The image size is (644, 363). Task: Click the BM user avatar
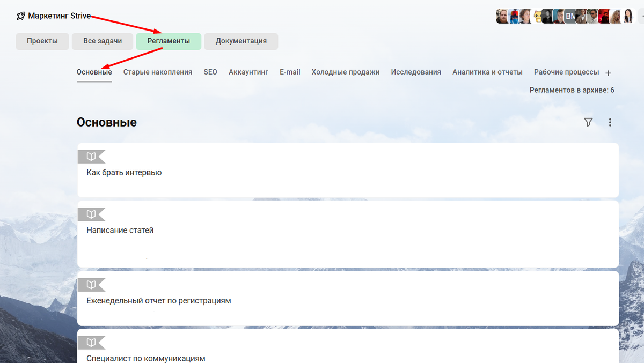point(570,16)
